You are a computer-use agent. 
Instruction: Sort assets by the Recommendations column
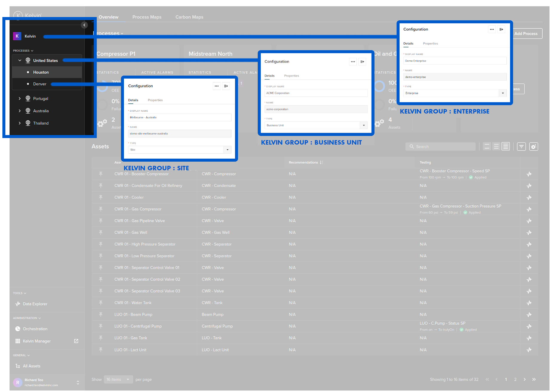tap(321, 162)
